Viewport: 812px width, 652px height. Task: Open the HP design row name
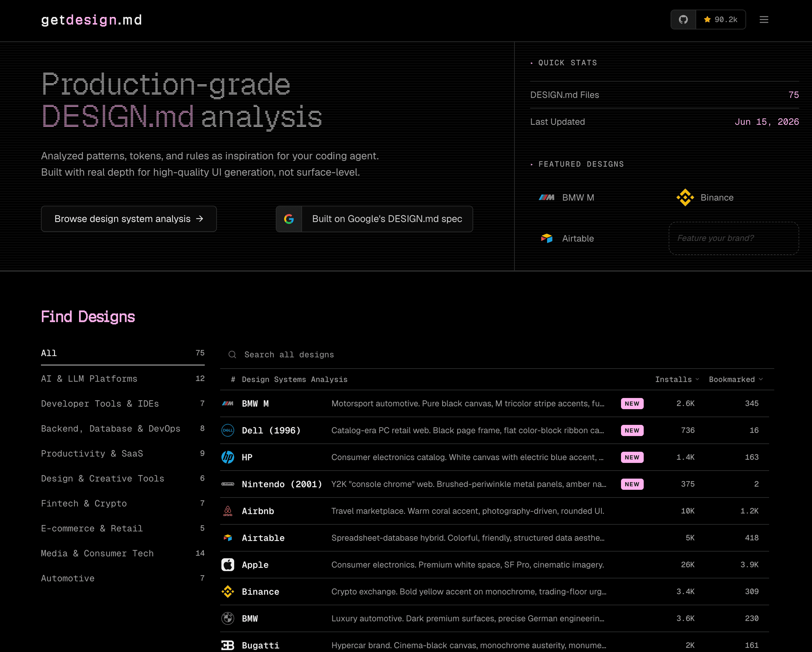click(247, 457)
